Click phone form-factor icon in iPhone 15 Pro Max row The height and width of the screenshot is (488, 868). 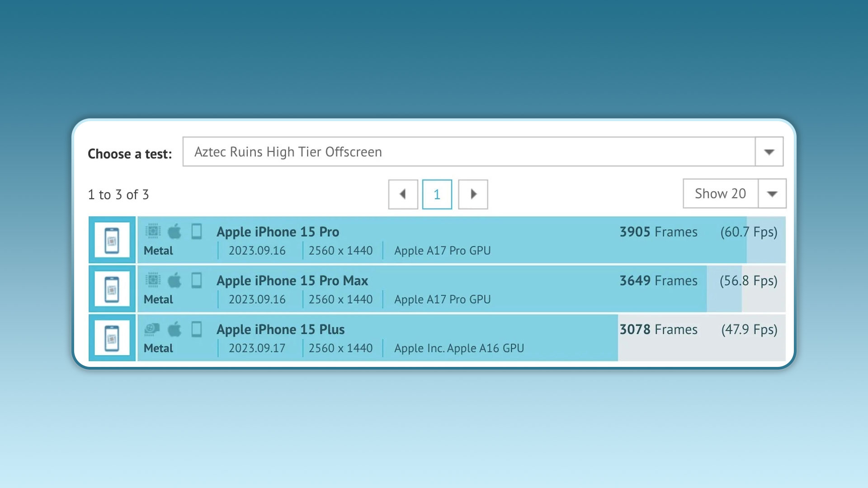[x=196, y=280]
